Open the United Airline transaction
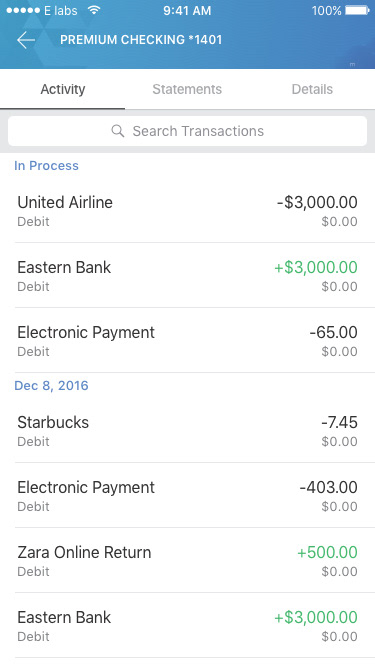375x667 pixels. [188, 211]
